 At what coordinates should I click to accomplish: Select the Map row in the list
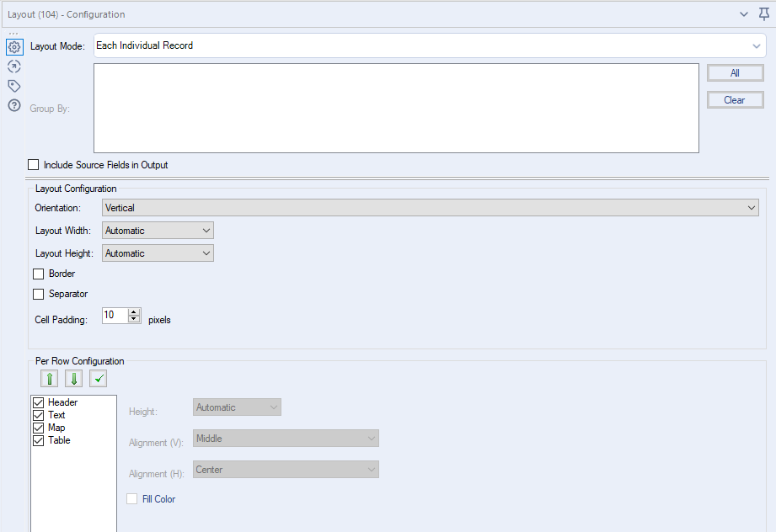point(56,428)
